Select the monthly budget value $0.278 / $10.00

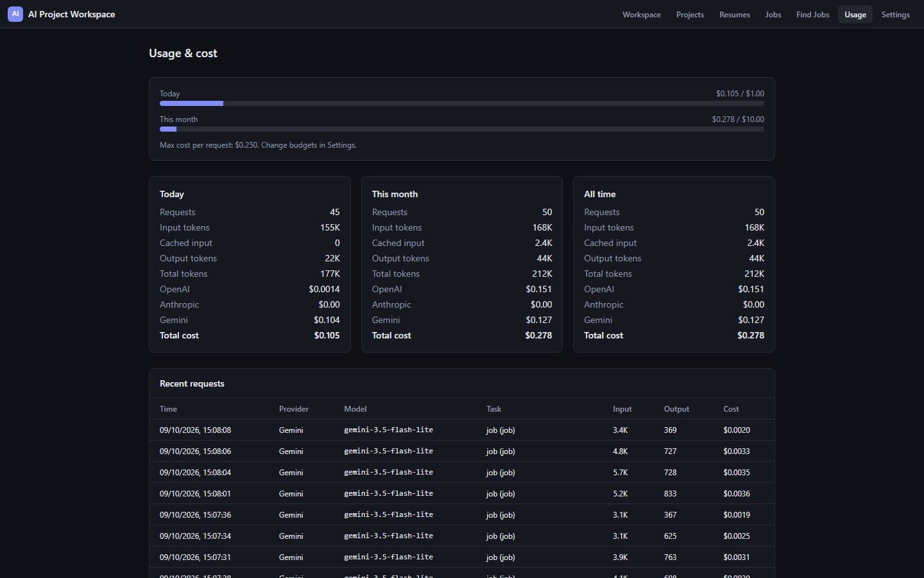pos(738,119)
